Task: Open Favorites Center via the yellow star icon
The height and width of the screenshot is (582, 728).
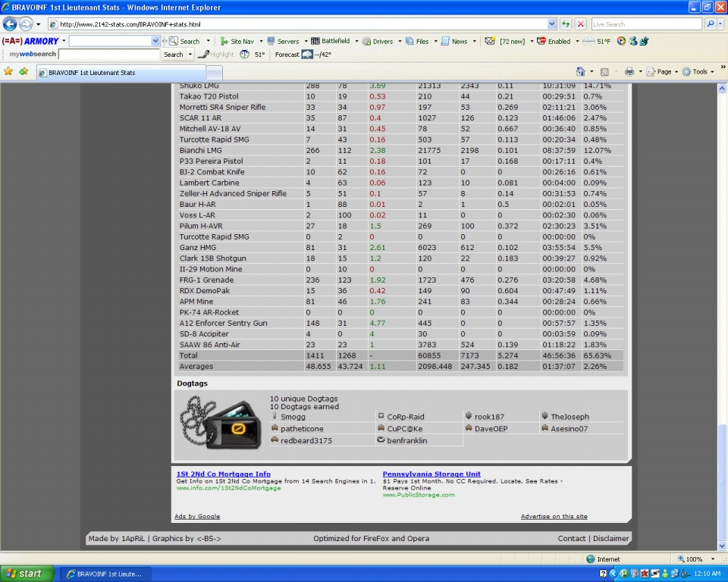Action: click(x=8, y=71)
